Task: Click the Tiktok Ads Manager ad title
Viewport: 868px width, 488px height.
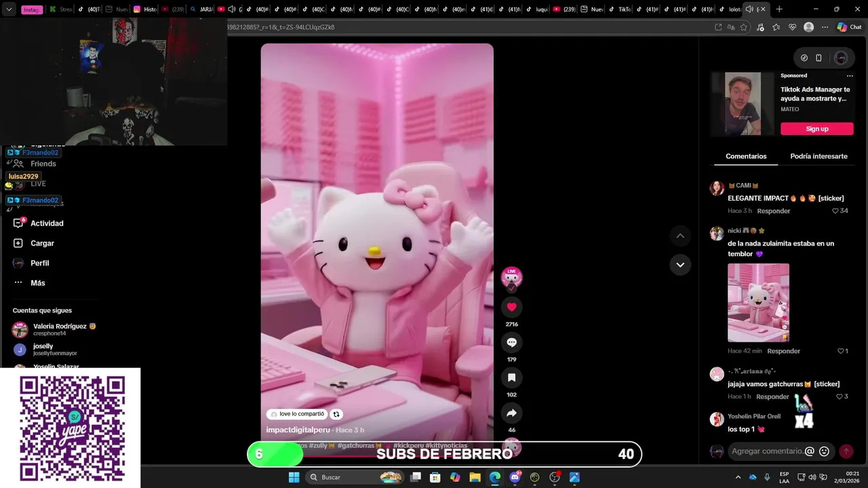Action: [814, 94]
